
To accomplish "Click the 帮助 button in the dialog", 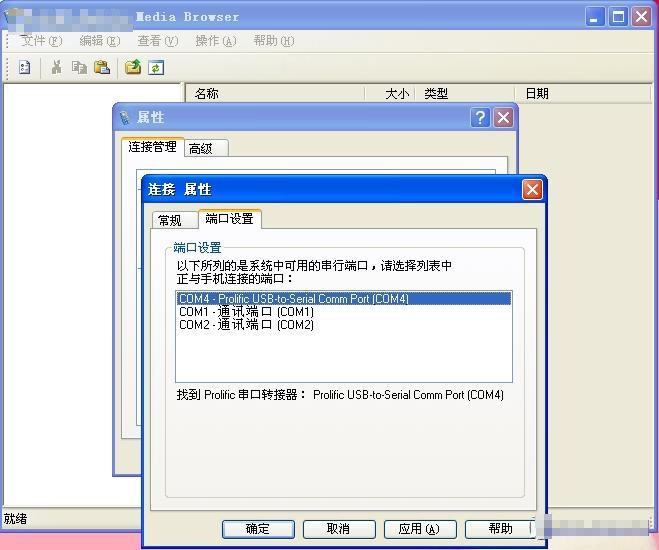I will pyautogui.click(x=500, y=529).
